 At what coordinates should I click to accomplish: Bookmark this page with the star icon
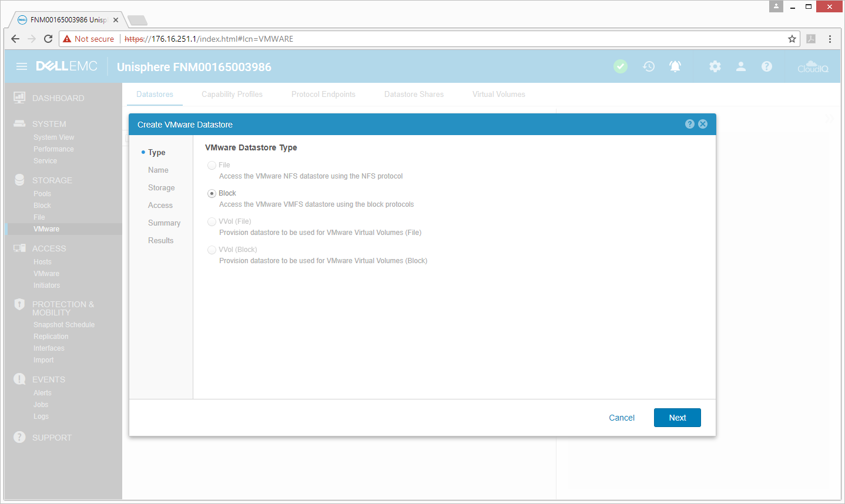click(792, 39)
